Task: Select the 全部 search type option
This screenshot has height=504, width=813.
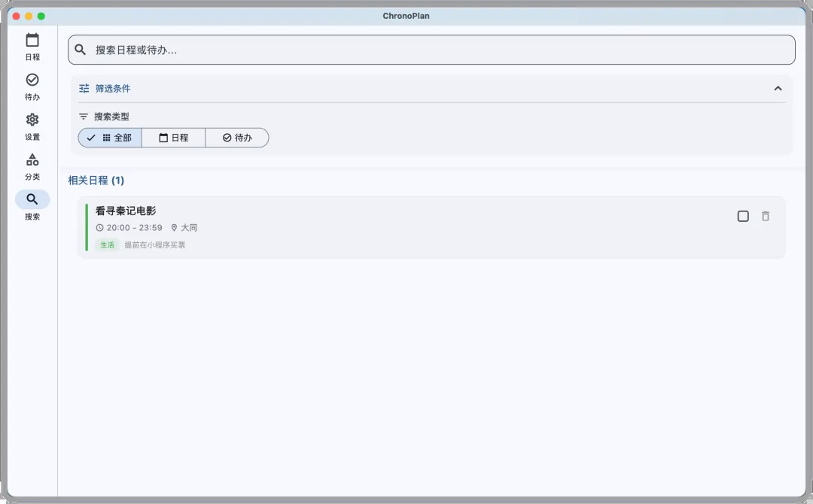Action: (110, 138)
